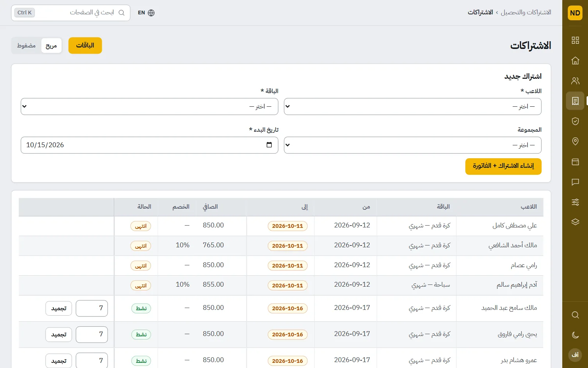The height and width of the screenshot is (368, 588).
Task: Click the ND logo badge
Action: [x=575, y=13]
